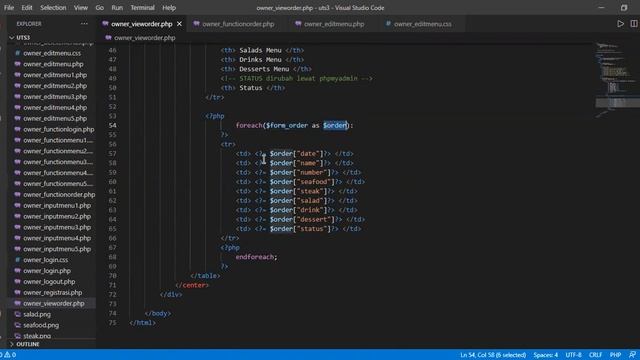Open owner_inputmenu2.php file
This screenshot has height=360, width=640.
(57, 217)
